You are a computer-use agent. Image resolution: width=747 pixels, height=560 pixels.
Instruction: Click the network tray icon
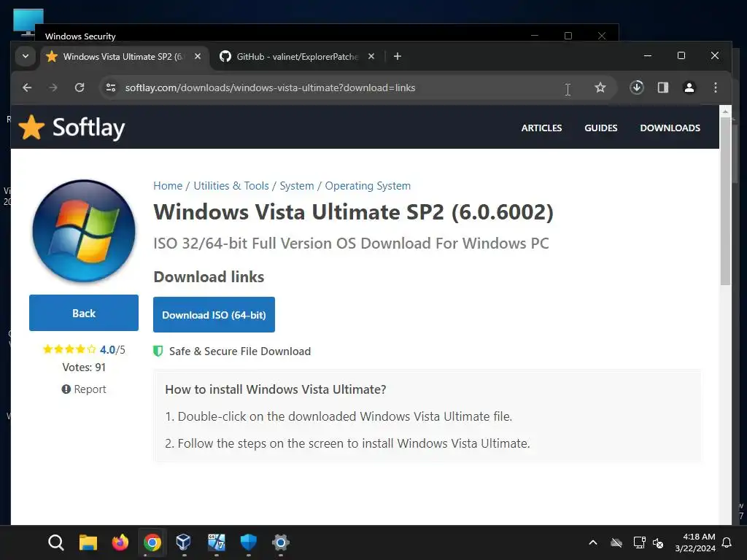(639, 542)
